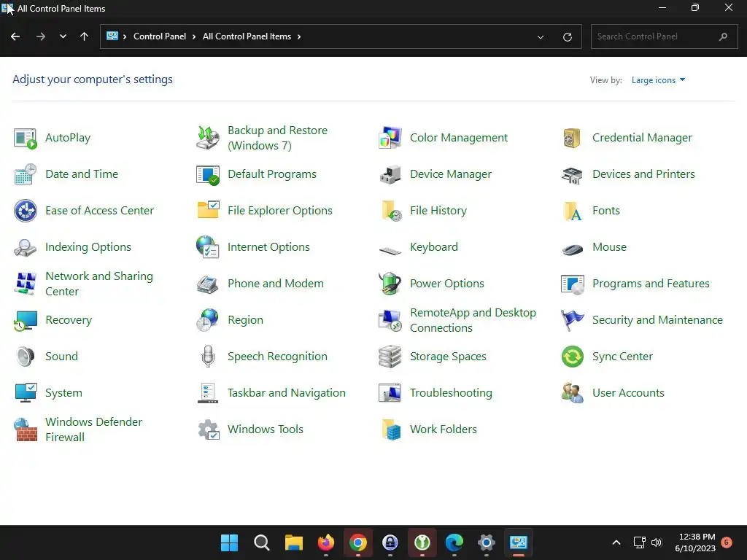
Task: Click the User Accounts icon
Action: [x=572, y=393]
